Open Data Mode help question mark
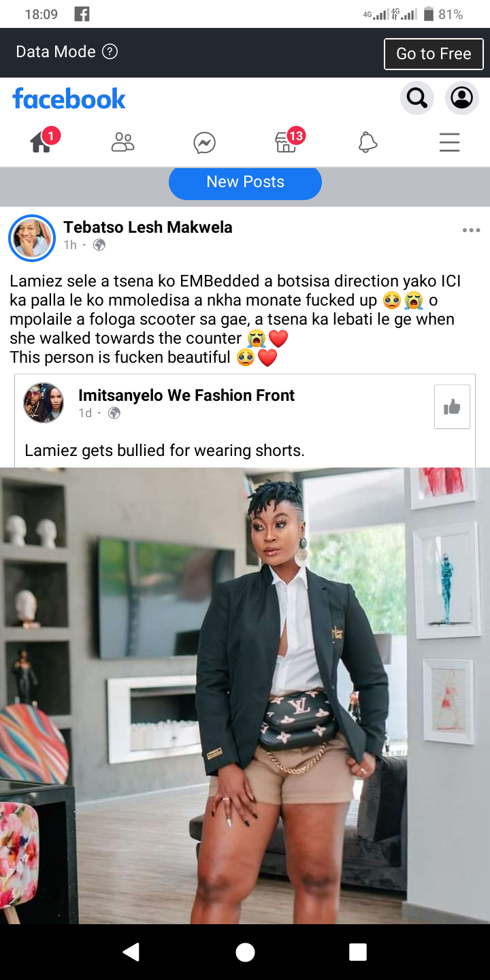The image size is (490, 980). [110, 52]
